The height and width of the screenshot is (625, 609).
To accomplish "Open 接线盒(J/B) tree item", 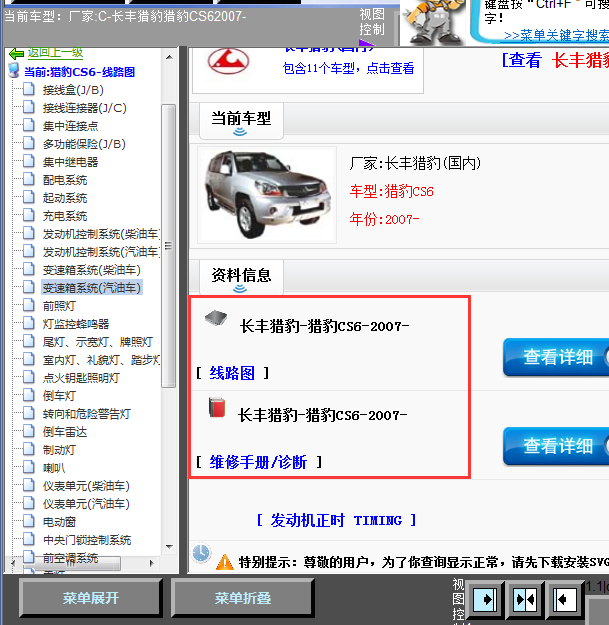I will [x=73, y=90].
